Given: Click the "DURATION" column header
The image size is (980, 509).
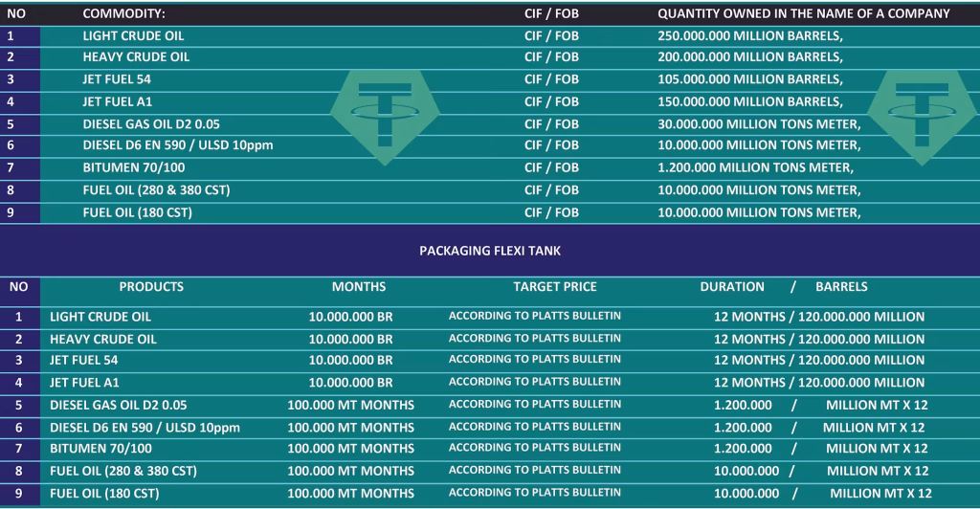Looking at the screenshot, I should (732, 287).
